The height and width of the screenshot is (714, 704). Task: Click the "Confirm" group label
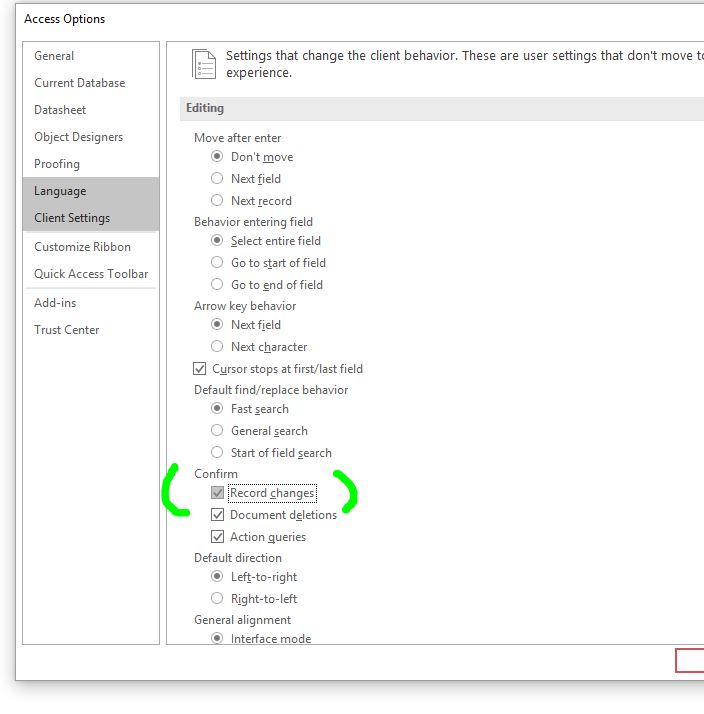(216, 474)
